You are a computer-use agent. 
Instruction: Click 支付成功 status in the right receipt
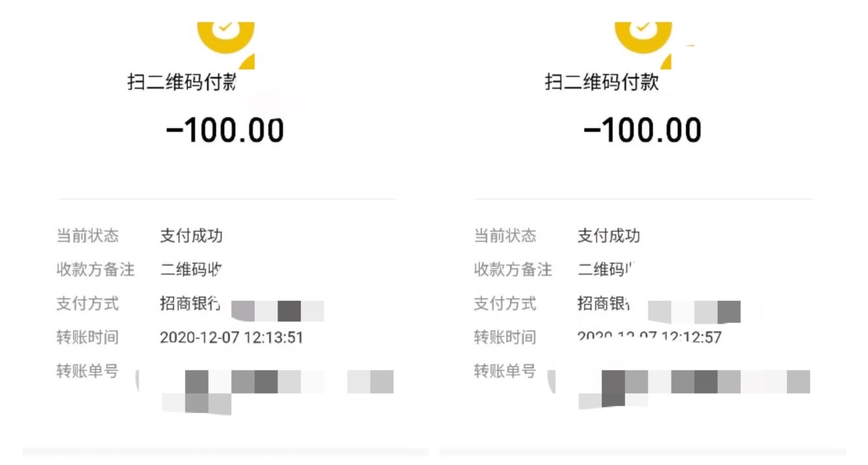tap(609, 236)
